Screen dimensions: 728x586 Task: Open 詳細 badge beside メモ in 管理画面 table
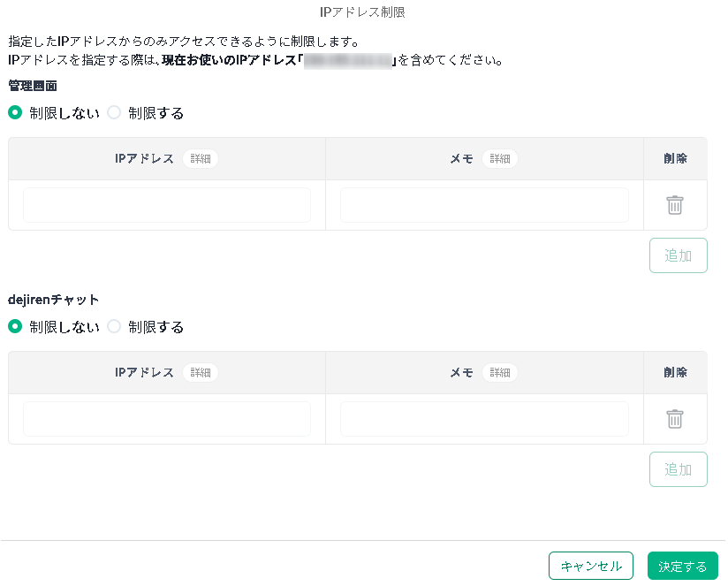tap(500, 159)
